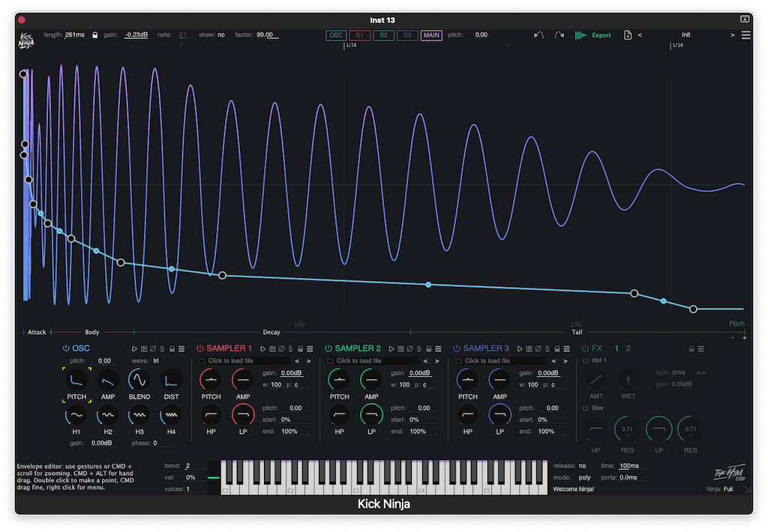Open the FX section hamburger menu

(701, 349)
